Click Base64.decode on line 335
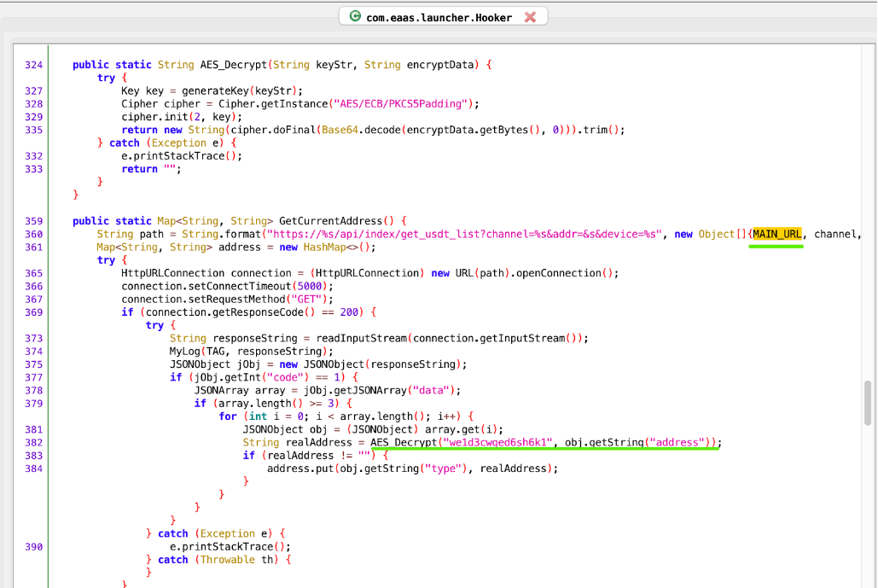Image resolution: width=878 pixels, height=588 pixels. tap(361, 130)
